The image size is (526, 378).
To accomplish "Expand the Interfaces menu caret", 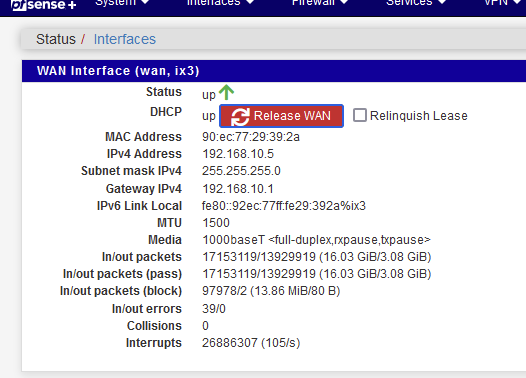I will coord(250,2).
